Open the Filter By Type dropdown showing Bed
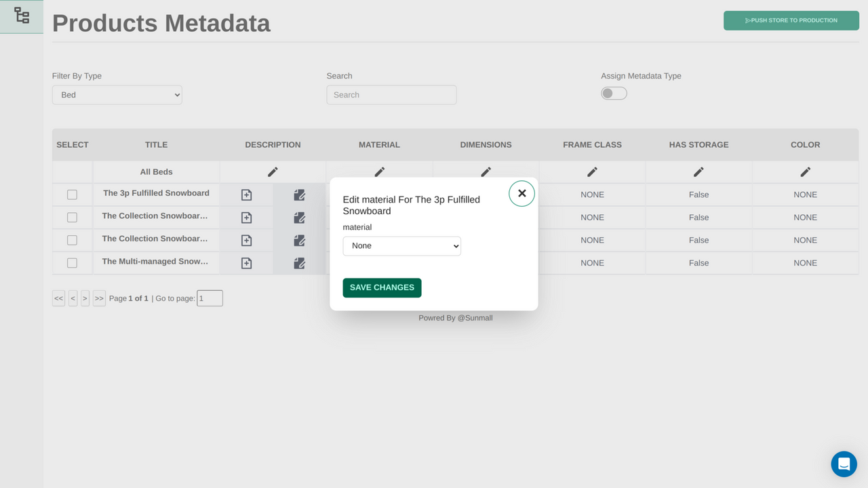The height and width of the screenshot is (488, 868). pos(117,95)
